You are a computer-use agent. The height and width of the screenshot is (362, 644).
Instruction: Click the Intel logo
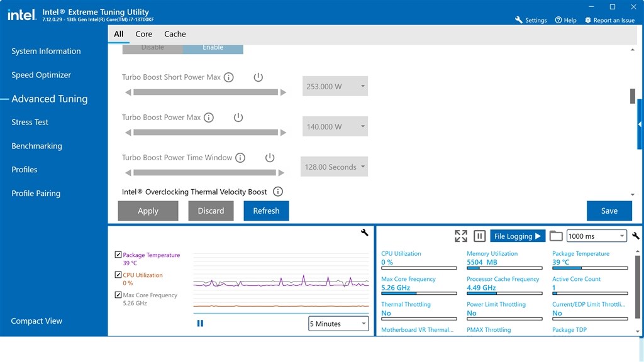[21, 15]
